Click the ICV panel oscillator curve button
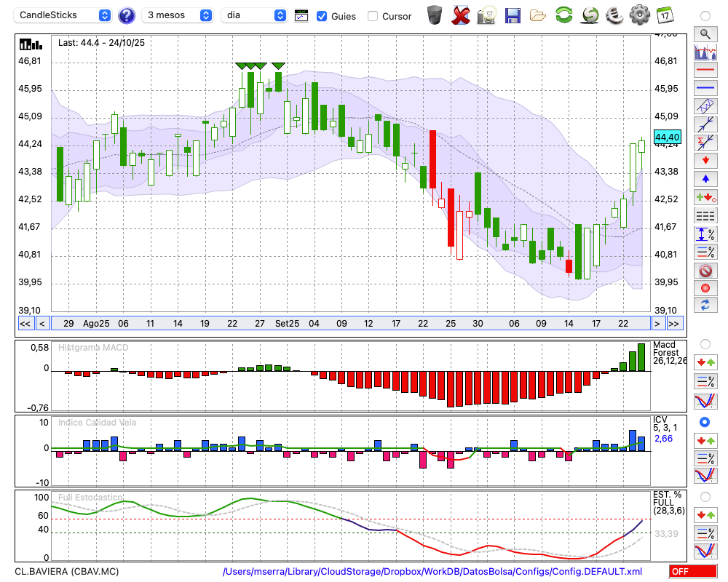Viewport: 728px width, 582px height. [705, 476]
